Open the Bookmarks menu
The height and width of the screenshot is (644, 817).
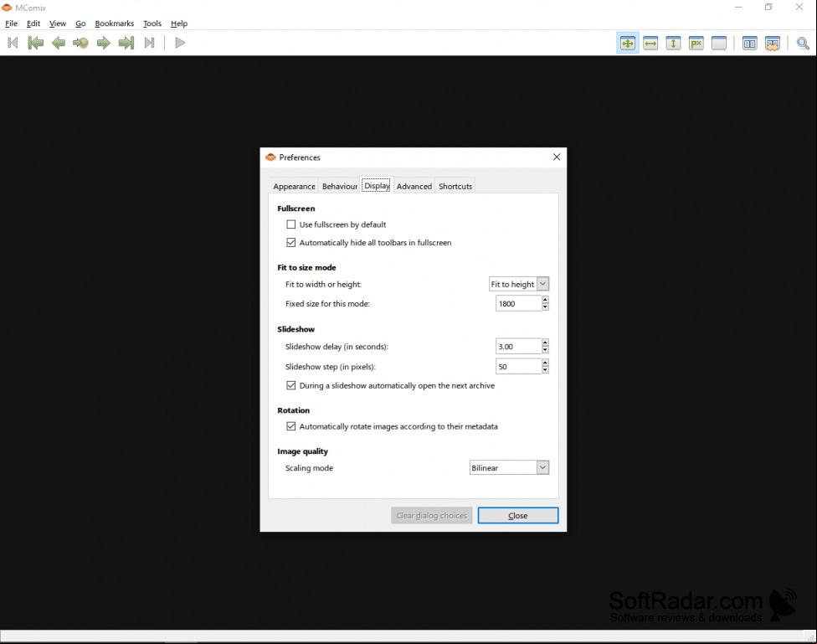point(114,23)
